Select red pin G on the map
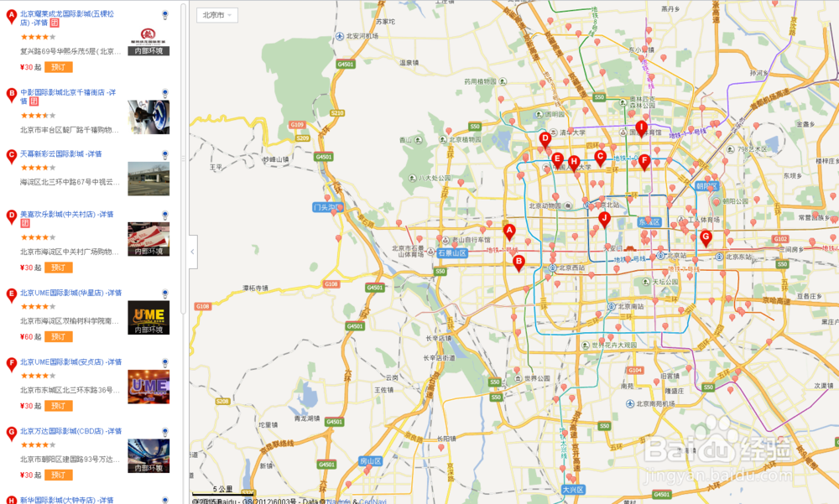The image size is (839, 504). click(706, 237)
